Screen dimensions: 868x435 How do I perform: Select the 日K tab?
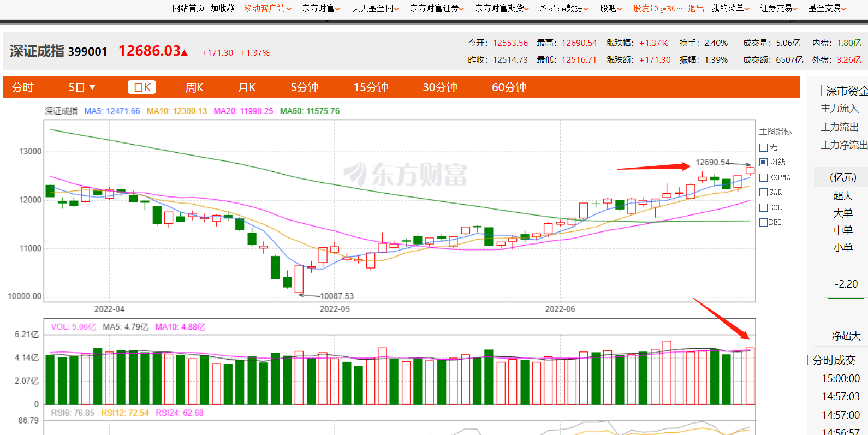tap(142, 87)
